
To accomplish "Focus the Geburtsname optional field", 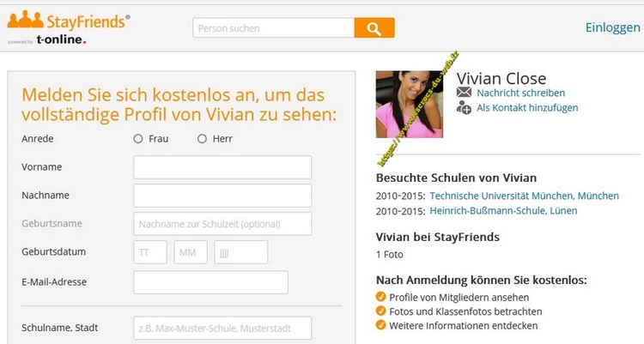I will pos(222,224).
